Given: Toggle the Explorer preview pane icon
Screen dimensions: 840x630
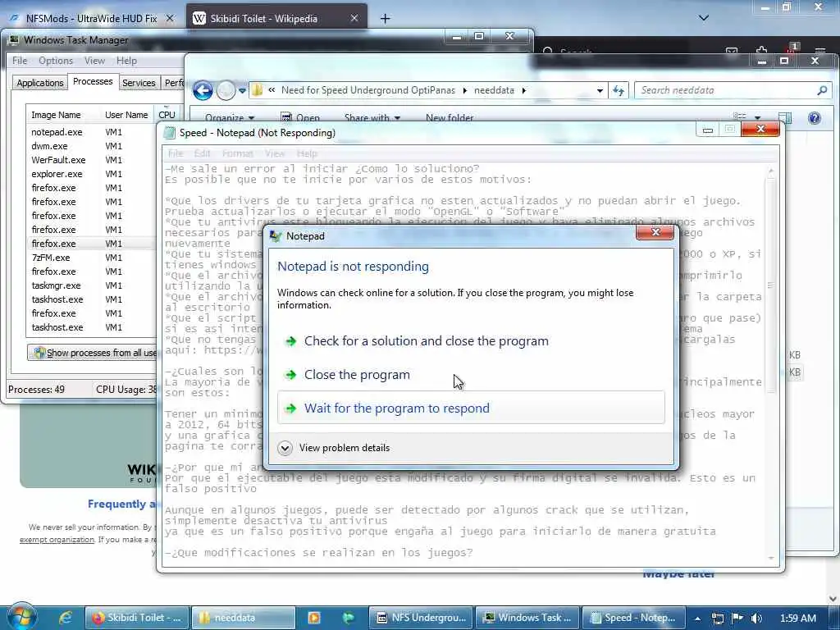Looking at the screenshot, I should [x=785, y=118].
